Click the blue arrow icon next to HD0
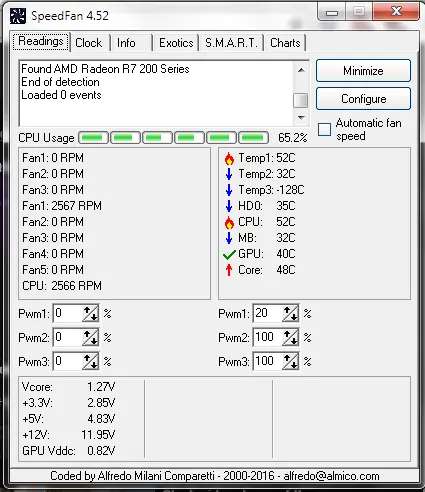Image resolution: width=425 pixels, height=492 pixels. (229, 206)
